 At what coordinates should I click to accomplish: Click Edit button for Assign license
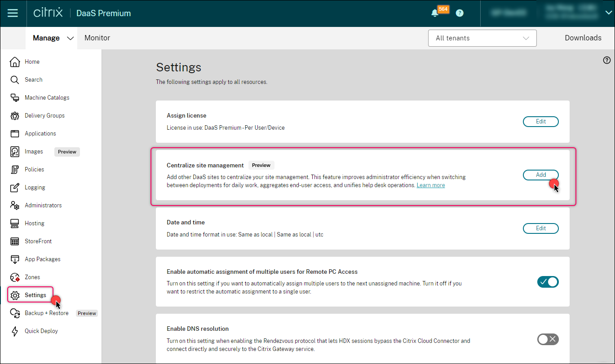point(540,121)
